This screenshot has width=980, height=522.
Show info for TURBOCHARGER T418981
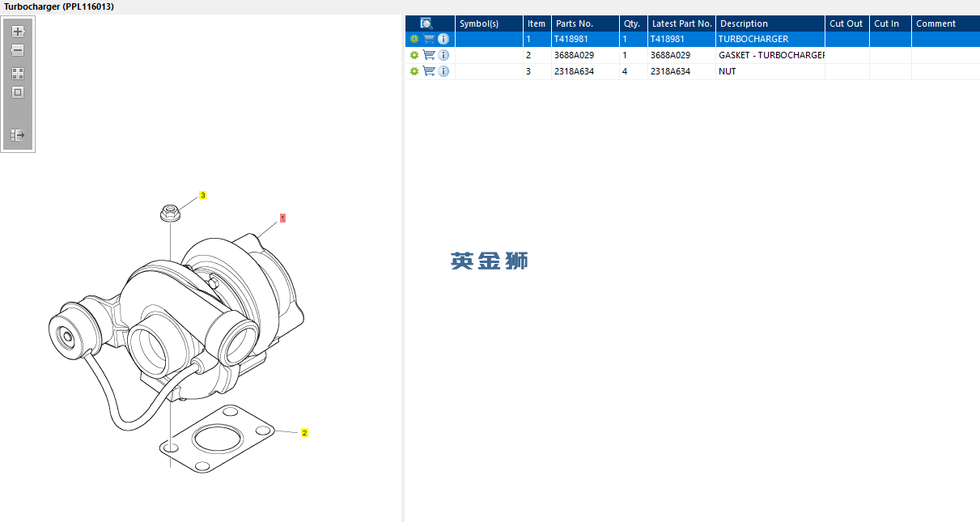click(443, 39)
